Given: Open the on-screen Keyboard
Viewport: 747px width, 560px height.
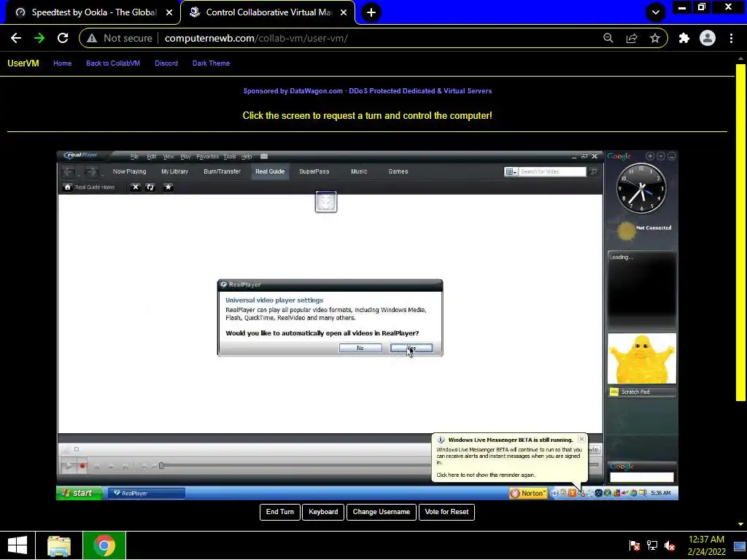Looking at the screenshot, I should [x=323, y=512].
